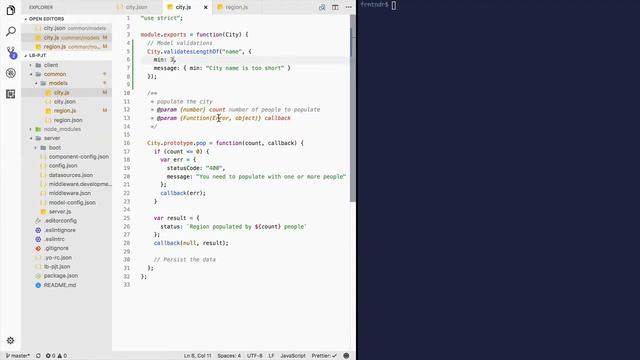Open model-config.json file
640x360 pixels.
(x=72, y=202)
